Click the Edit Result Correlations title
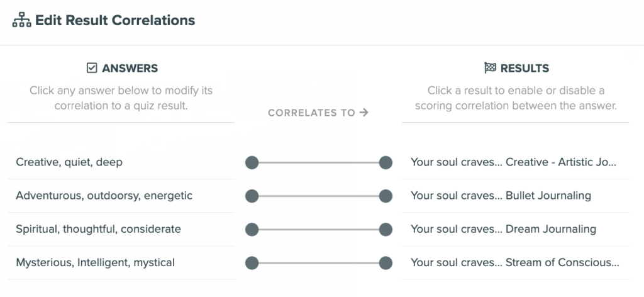Screen dimensions: 644x297 click(x=115, y=20)
